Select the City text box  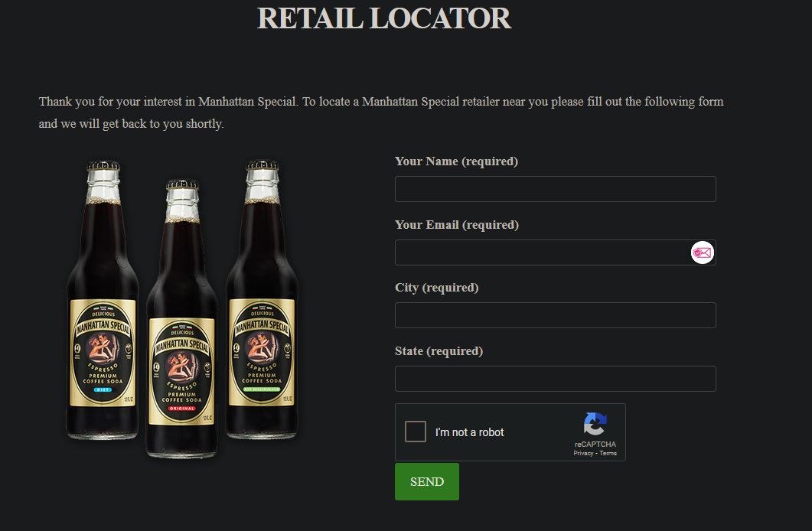(555, 315)
